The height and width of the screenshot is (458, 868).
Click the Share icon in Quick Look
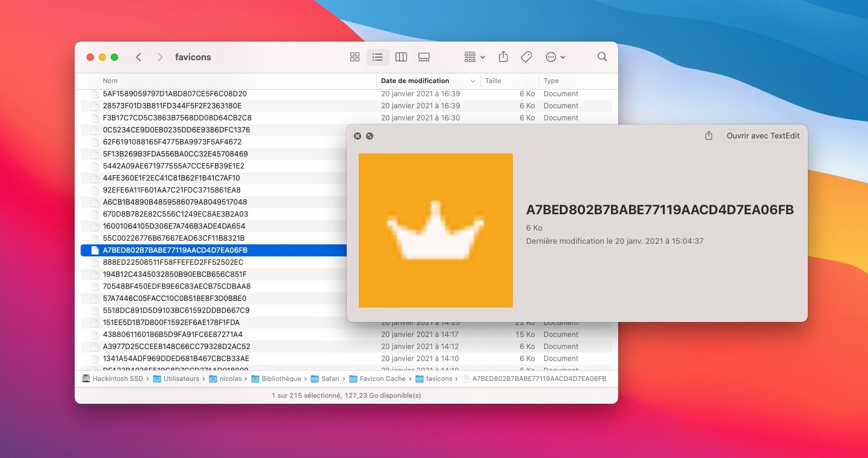708,136
